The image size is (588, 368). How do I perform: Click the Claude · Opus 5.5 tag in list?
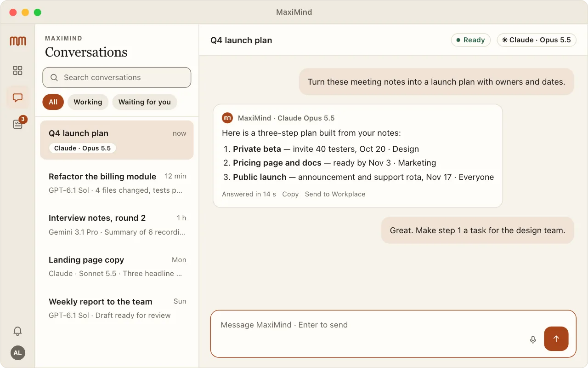point(83,148)
